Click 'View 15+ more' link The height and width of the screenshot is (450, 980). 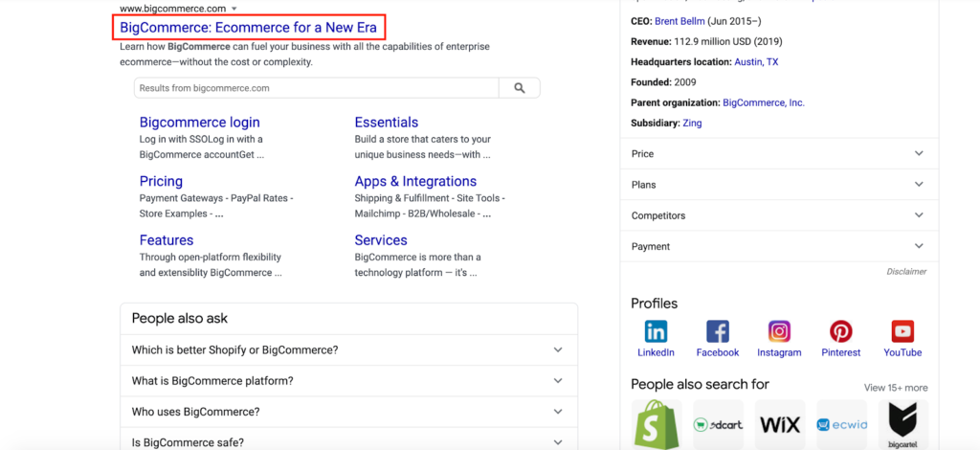click(x=896, y=388)
